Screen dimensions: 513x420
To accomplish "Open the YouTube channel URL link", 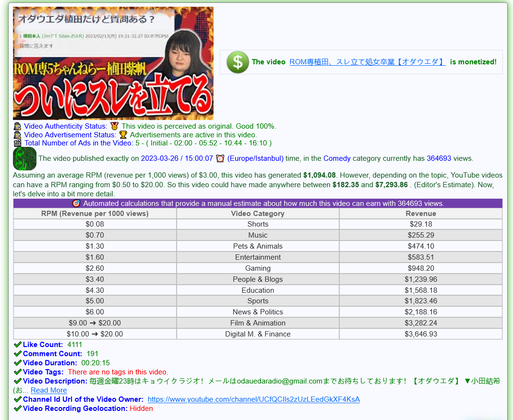I will 253,399.
